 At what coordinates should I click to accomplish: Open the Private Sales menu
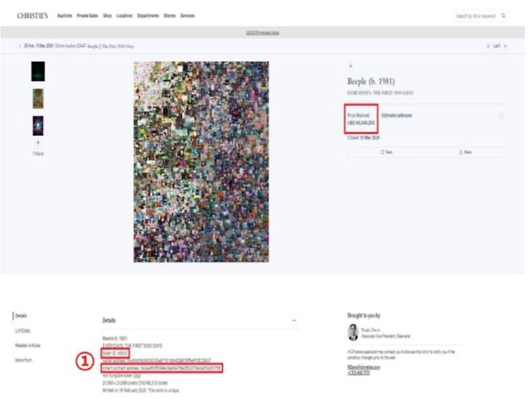click(87, 15)
